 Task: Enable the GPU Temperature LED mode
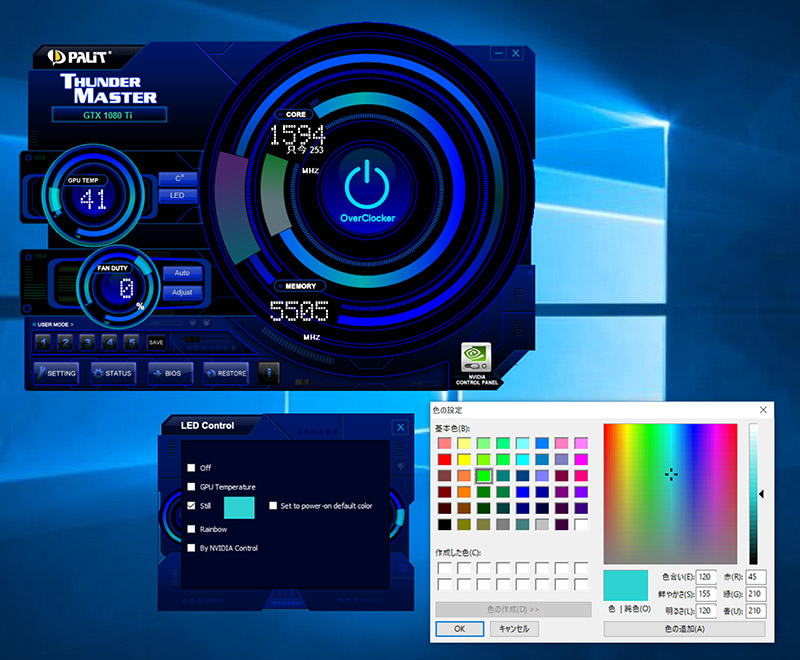click(191, 487)
